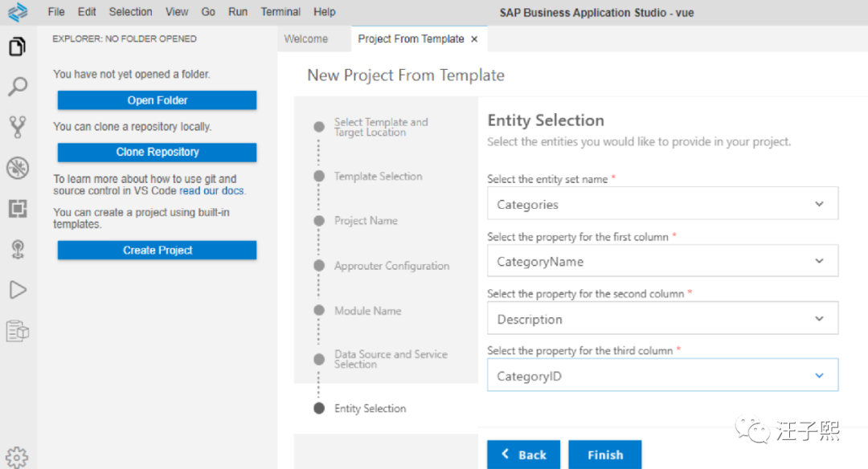
Task: Open the Explorer files icon in activity bar
Action: click(17, 47)
